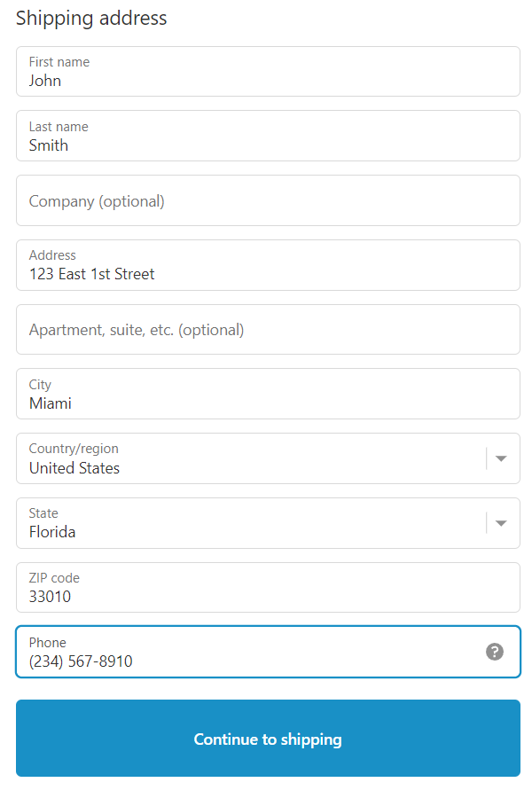Click the Florida state selection box
This screenshot has height=798, width=532.
pos(248,524)
